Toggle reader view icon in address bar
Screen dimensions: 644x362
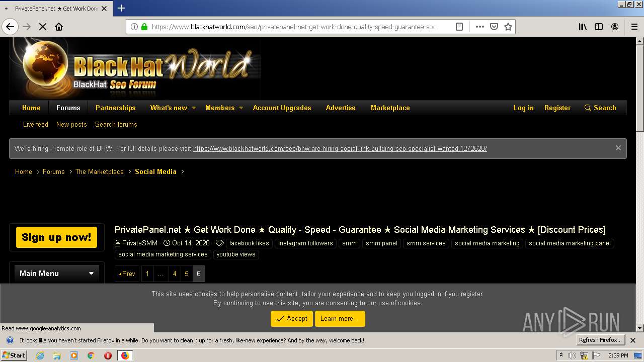pos(459,27)
